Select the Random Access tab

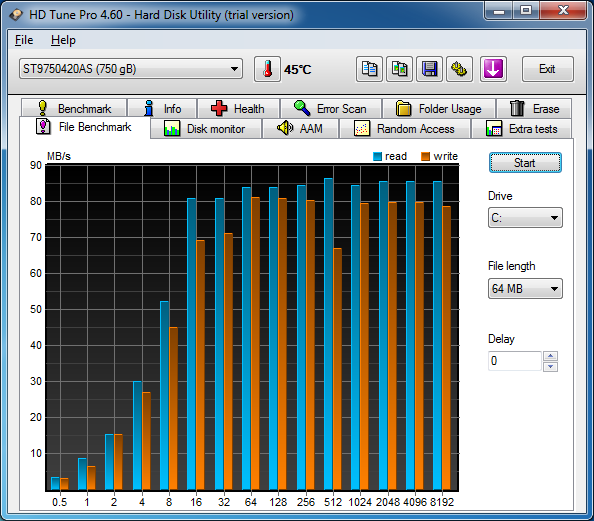click(405, 129)
